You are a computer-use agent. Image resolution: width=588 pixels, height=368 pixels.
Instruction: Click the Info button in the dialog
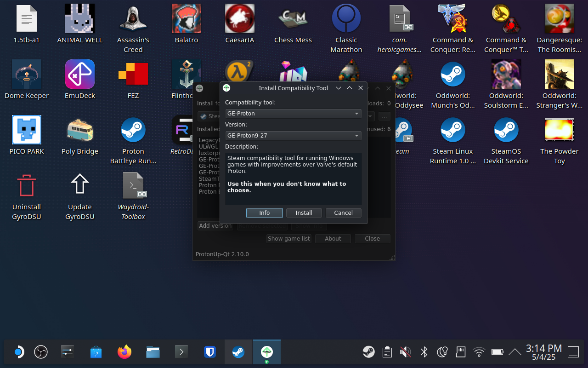coord(264,213)
